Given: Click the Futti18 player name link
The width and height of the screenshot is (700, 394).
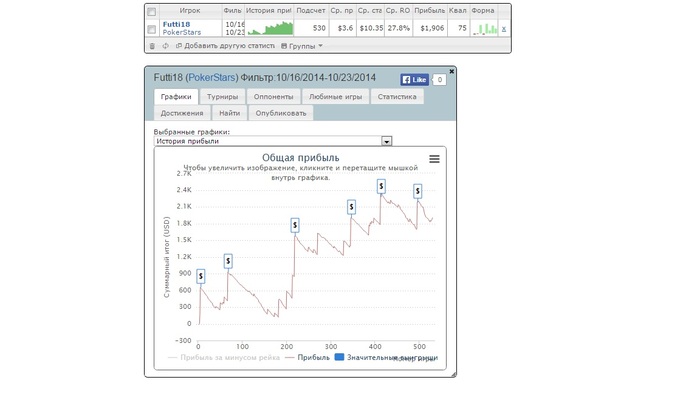Looking at the screenshot, I should click(x=176, y=25).
